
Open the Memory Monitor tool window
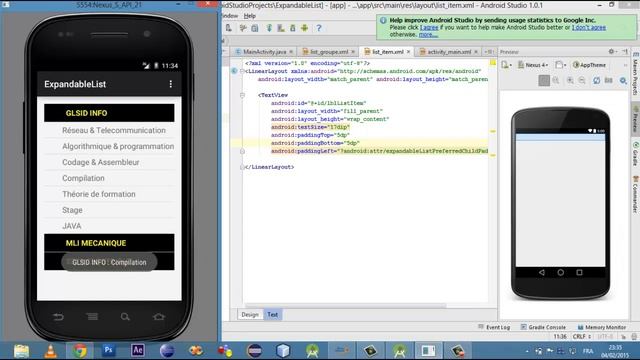tap(602, 327)
